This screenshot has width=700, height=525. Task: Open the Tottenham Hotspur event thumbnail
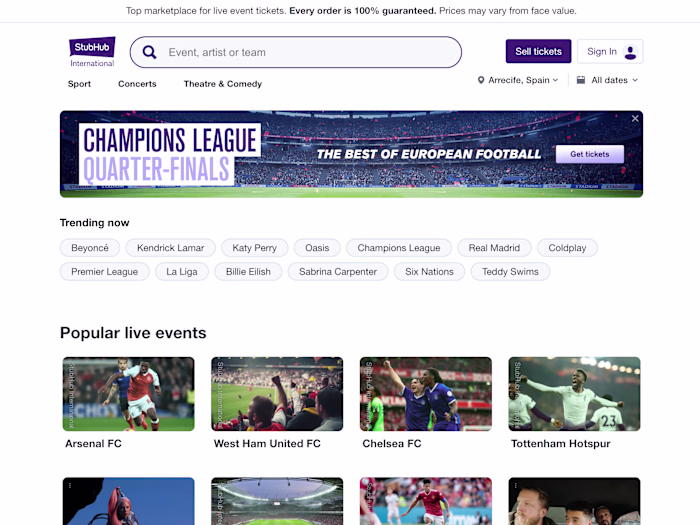575,394
